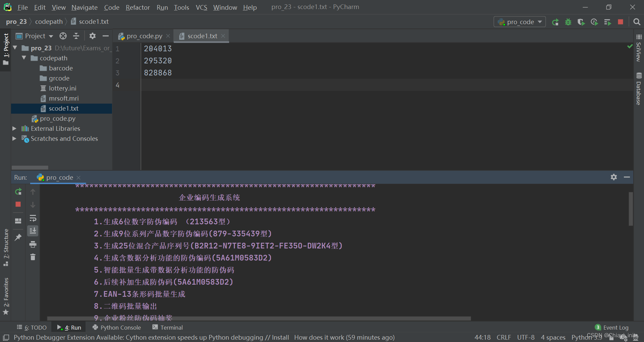644x342 pixels.
Task: Toggle the 2: Favorites tool window
Action: [x=6, y=296]
